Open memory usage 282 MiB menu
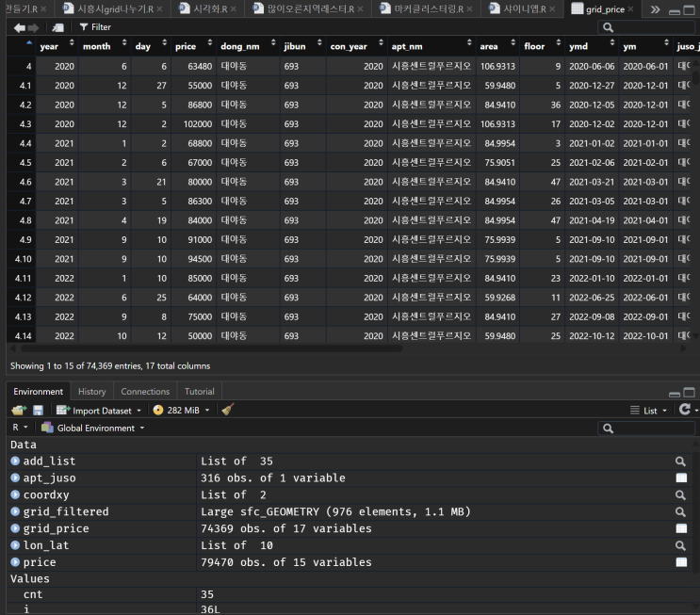Viewport: 700px width, 615px height. pyautogui.click(x=181, y=410)
